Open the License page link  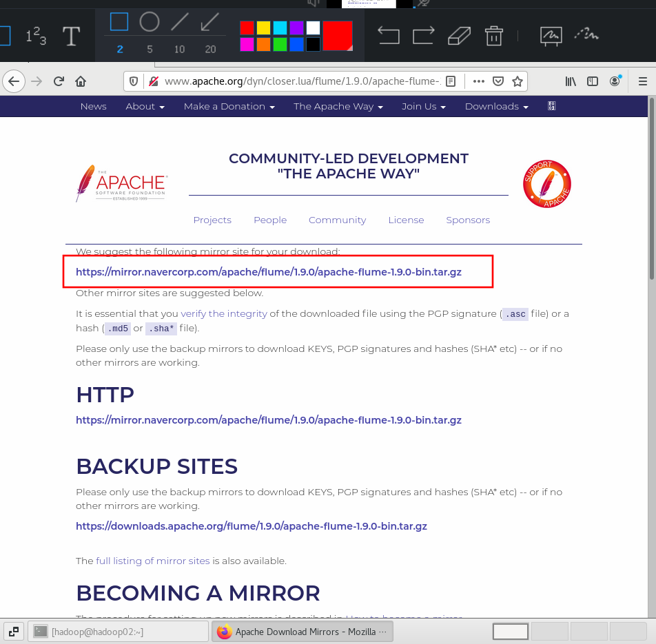click(x=406, y=220)
